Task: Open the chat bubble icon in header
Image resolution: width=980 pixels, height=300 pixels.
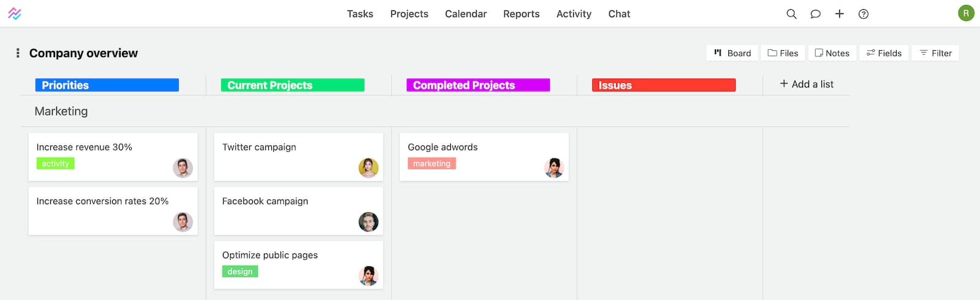Action: (815, 13)
